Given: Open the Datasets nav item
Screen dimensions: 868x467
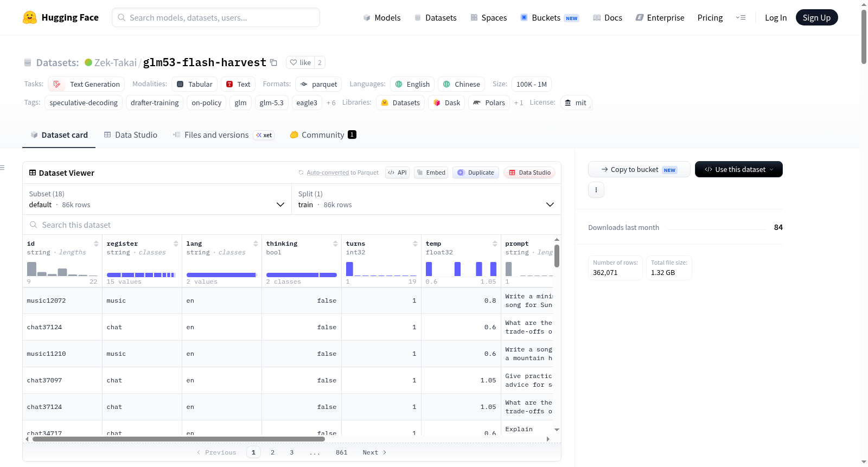Looking at the screenshot, I should (435, 17).
